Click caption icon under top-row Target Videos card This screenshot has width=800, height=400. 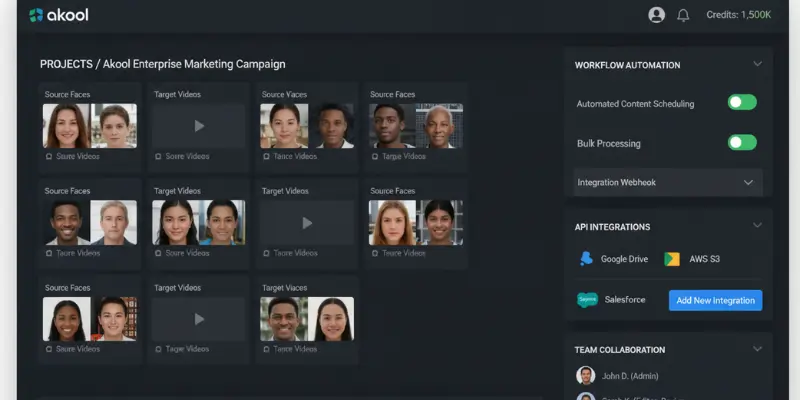point(158,157)
